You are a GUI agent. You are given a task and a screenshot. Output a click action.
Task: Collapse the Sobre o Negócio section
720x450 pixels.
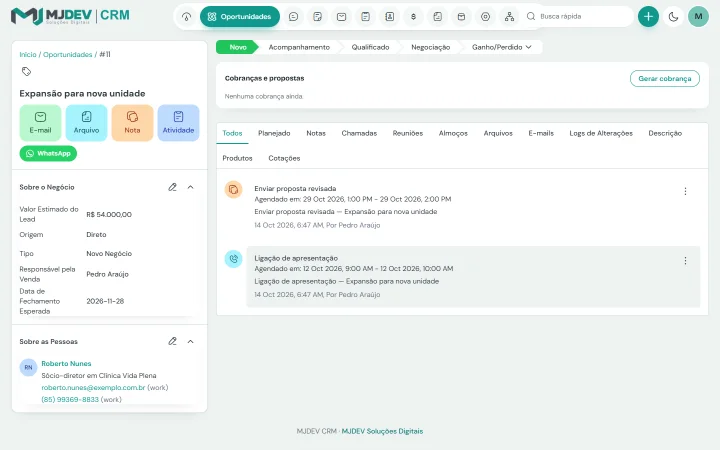pyautogui.click(x=191, y=187)
